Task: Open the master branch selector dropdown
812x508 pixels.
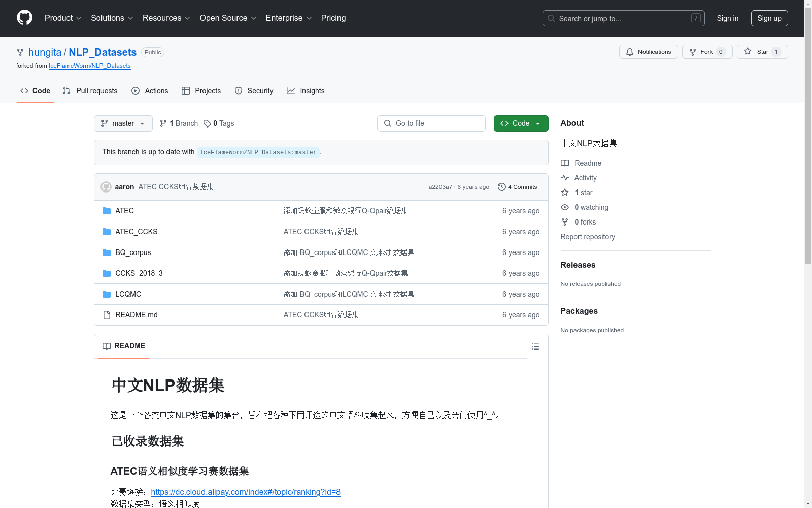Action: pyautogui.click(x=123, y=123)
